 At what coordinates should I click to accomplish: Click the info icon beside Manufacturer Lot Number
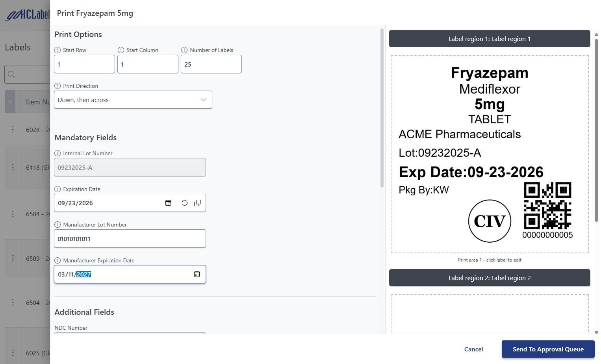click(58, 225)
